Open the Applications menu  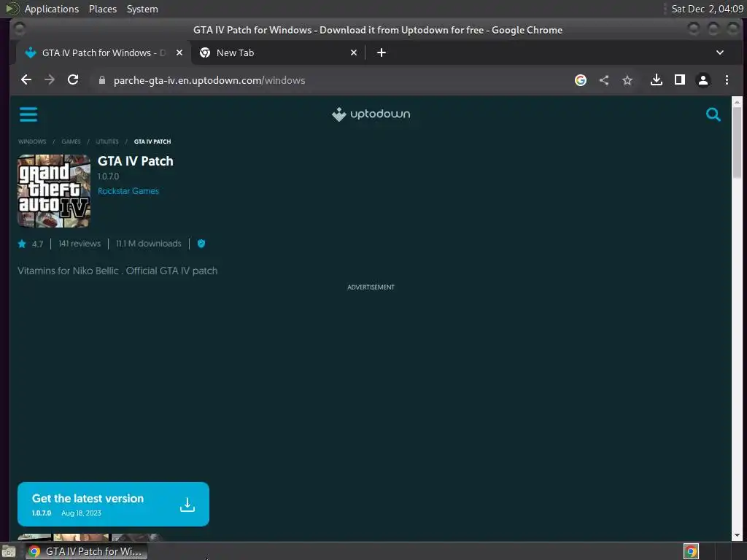(52, 9)
